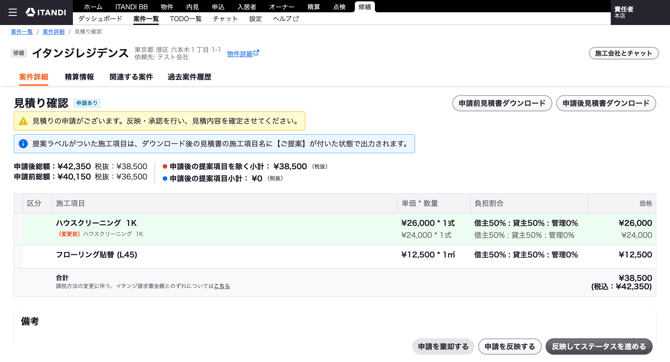Screen dimensions: 670x362
Task: Click the 備考 section heading
Action: (x=30, y=321)
